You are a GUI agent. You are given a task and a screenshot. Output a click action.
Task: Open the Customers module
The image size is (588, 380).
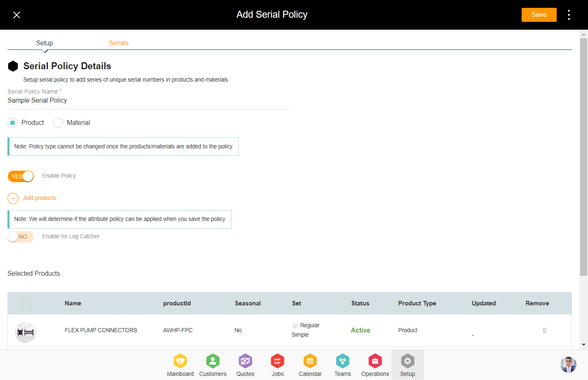coord(213,365)
